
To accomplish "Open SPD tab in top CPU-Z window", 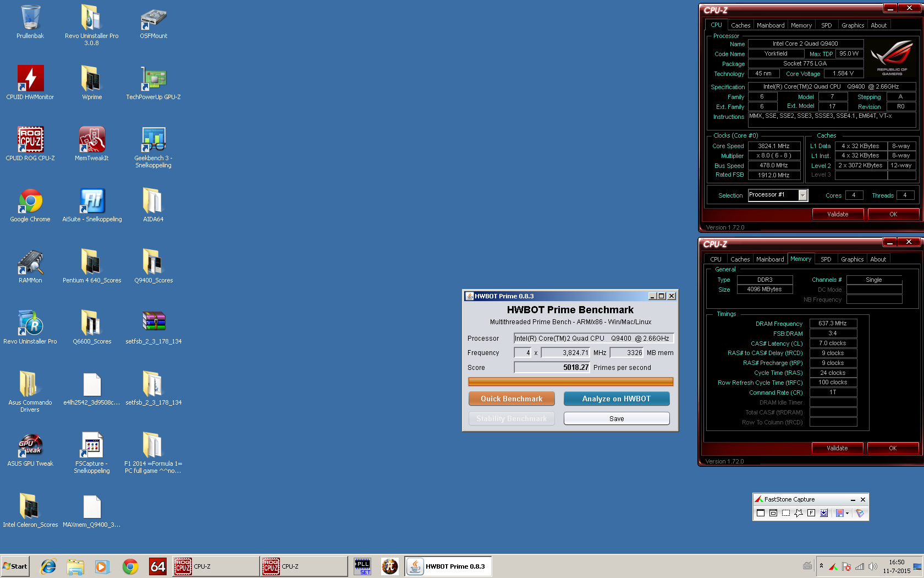I will [x=827, y=25].
